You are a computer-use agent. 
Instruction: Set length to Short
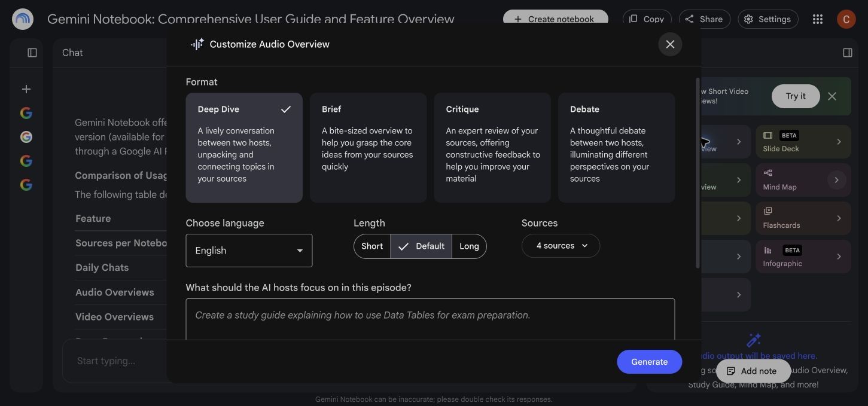(372, 246)
